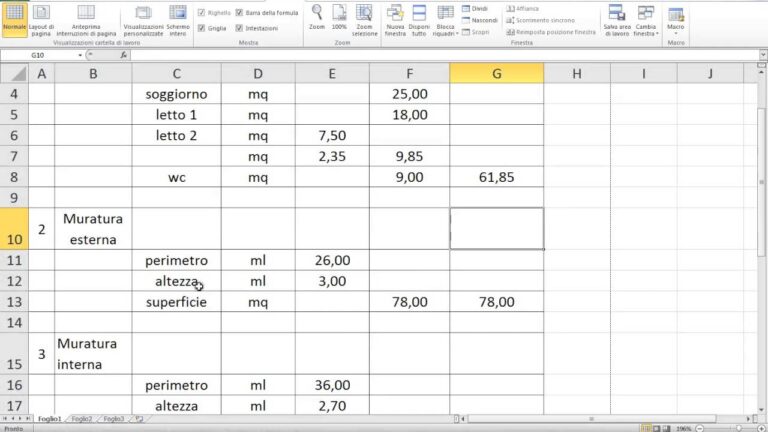Toggle the Intestazioni checkbox
768x432 pixels.
coord(239,28)
